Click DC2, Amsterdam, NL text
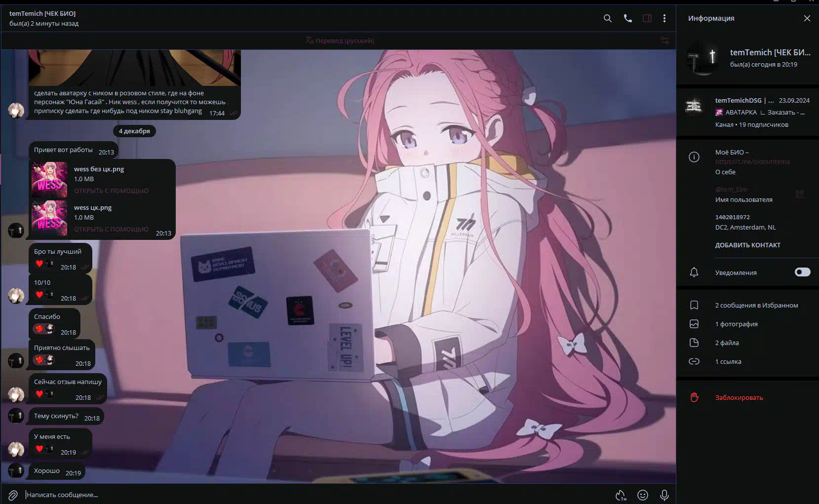The width and height of the screenshot is (819, 504). pyautogui.click(x=745, y=227)
